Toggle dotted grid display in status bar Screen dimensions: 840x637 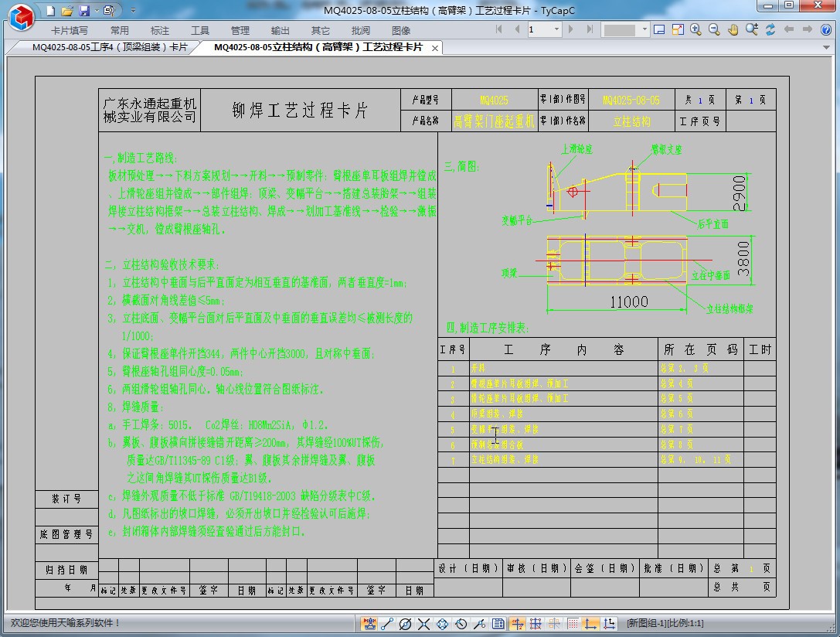pos(573,623)
